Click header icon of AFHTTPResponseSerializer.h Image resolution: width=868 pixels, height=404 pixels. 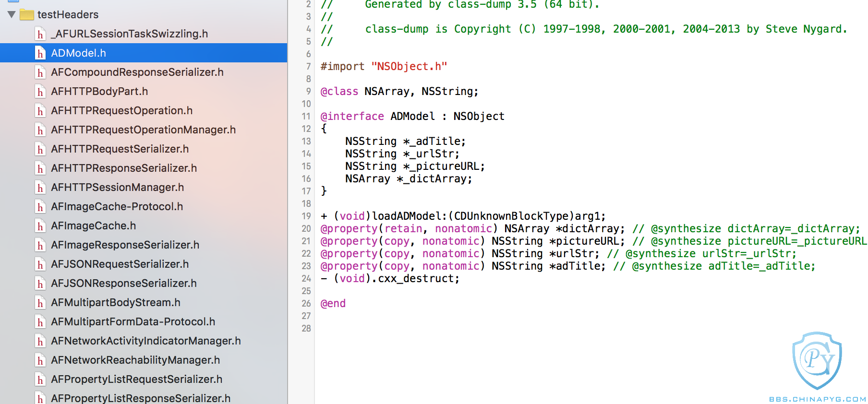[40, 168]
